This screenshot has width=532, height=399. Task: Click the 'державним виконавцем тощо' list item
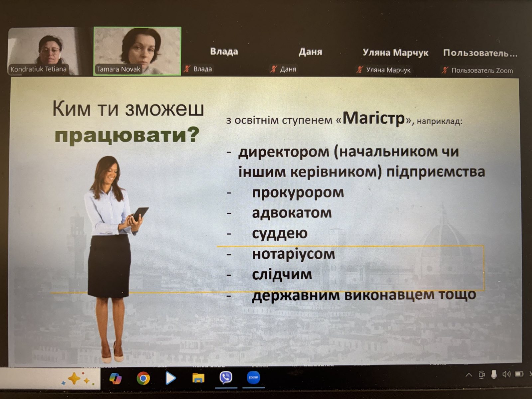coord(364,295)
